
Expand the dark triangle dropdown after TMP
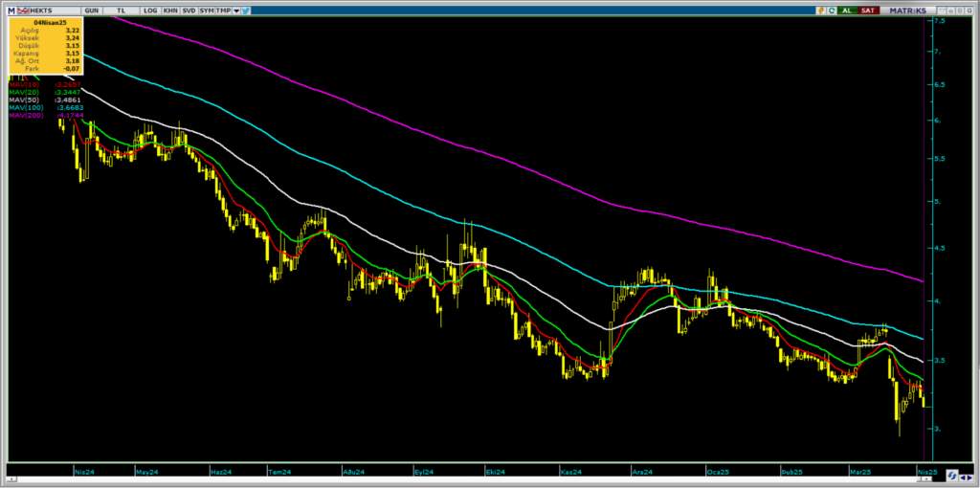click(x=236, y=11)
